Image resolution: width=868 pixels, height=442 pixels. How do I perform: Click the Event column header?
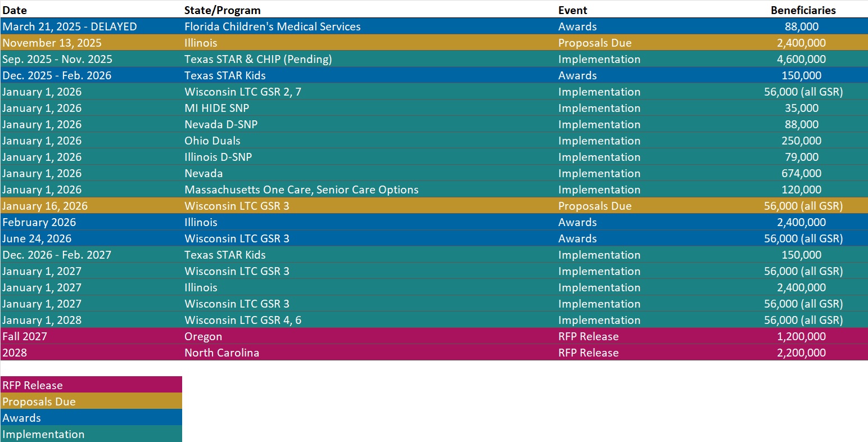(x=572, y=10)
